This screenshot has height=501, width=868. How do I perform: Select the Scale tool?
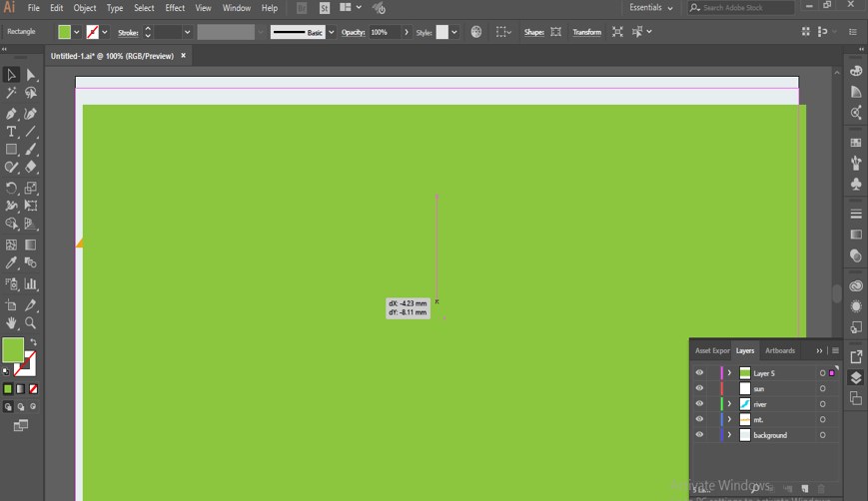tap(30, 188)
